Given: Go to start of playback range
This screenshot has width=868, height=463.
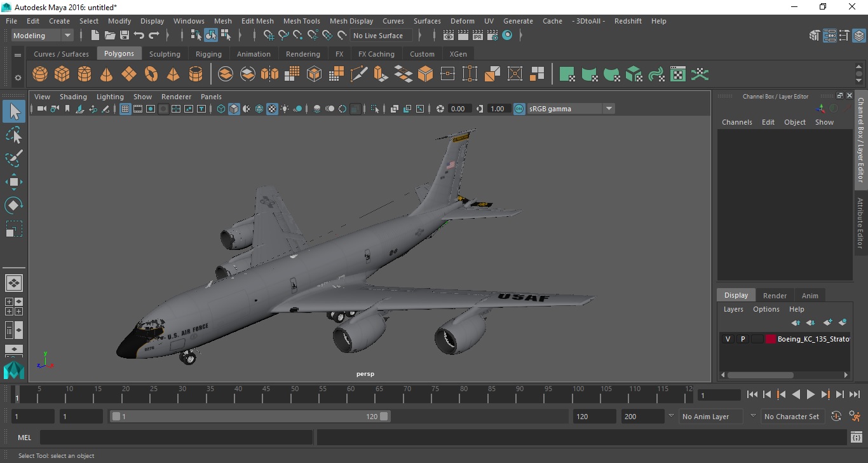Looking at the screenshot, I should (x=752, y=394).
